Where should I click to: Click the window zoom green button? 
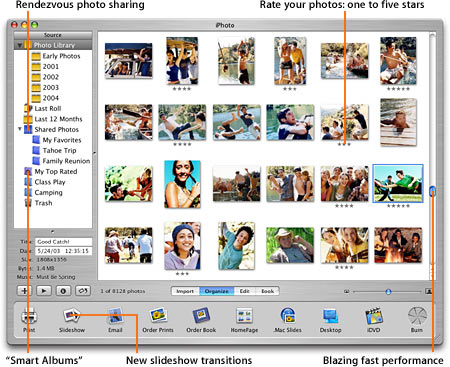pos(34,25)
